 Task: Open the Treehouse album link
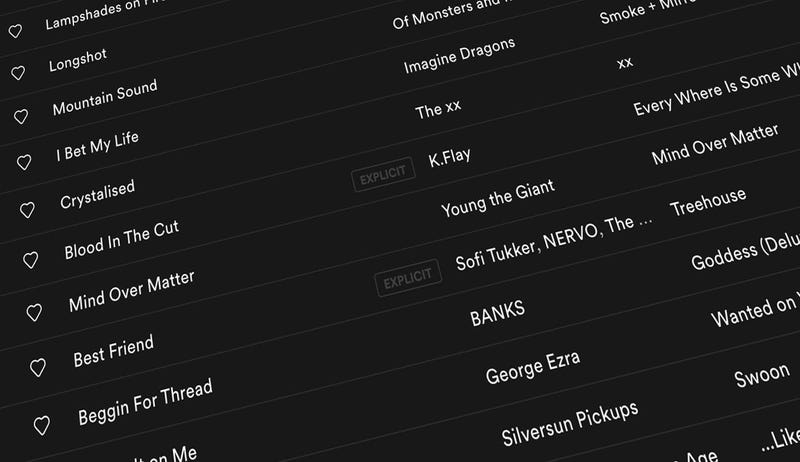(708, 202)
